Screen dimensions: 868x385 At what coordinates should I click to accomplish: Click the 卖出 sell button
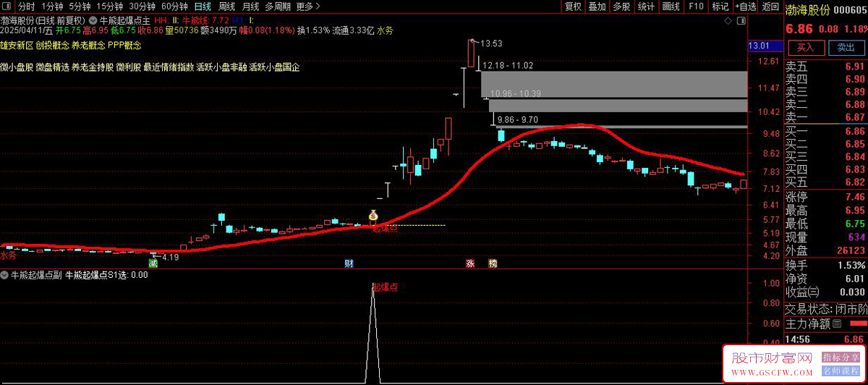click(x=845, y=48)
